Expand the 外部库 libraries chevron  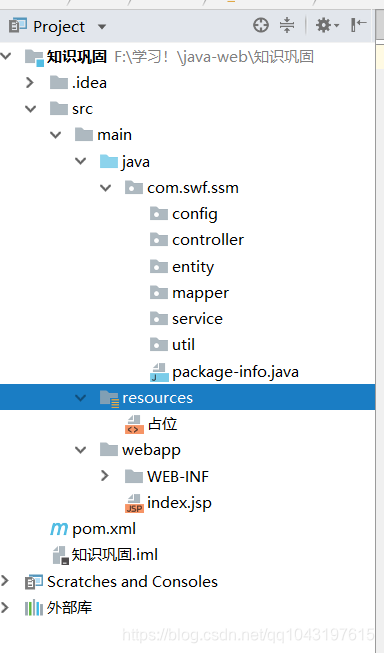click(x=5, y=607)
